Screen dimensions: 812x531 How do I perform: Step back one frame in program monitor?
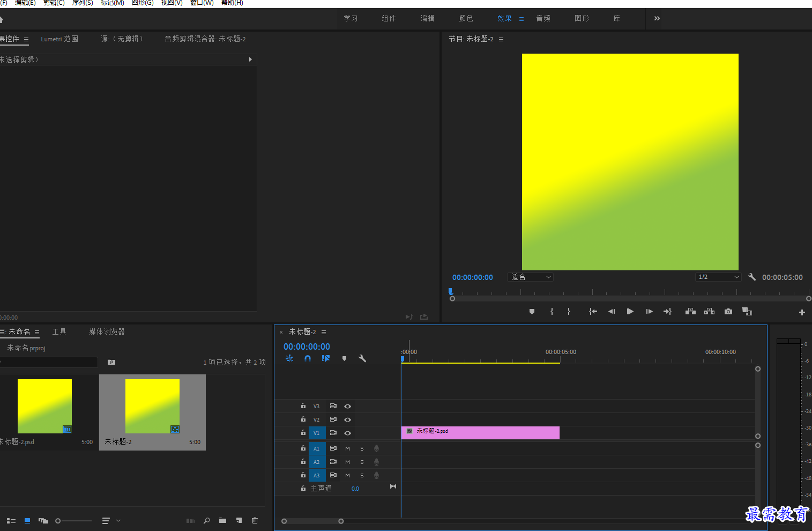click(x=612, y=312)
